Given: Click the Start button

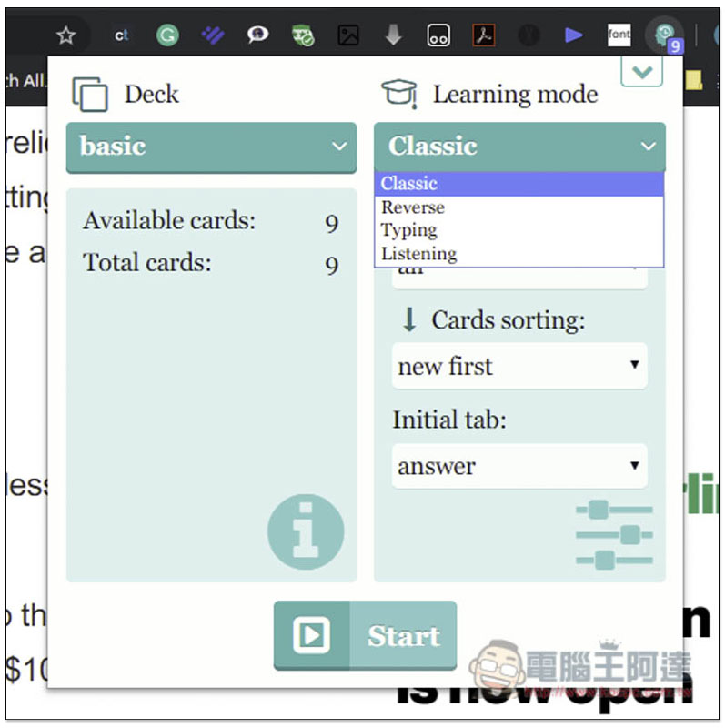Looking at the screenshot, I should [366, 635].
